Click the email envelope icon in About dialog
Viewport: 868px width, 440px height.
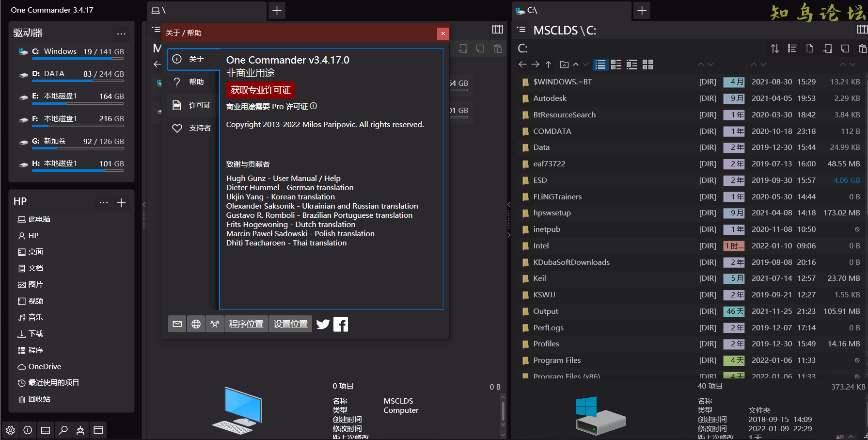(x=177, y=324)
